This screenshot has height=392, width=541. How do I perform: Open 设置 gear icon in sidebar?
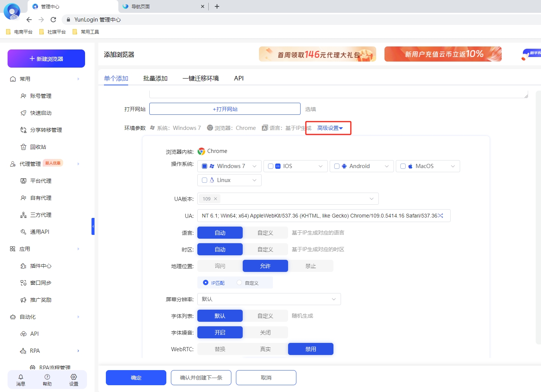point(74,380)
